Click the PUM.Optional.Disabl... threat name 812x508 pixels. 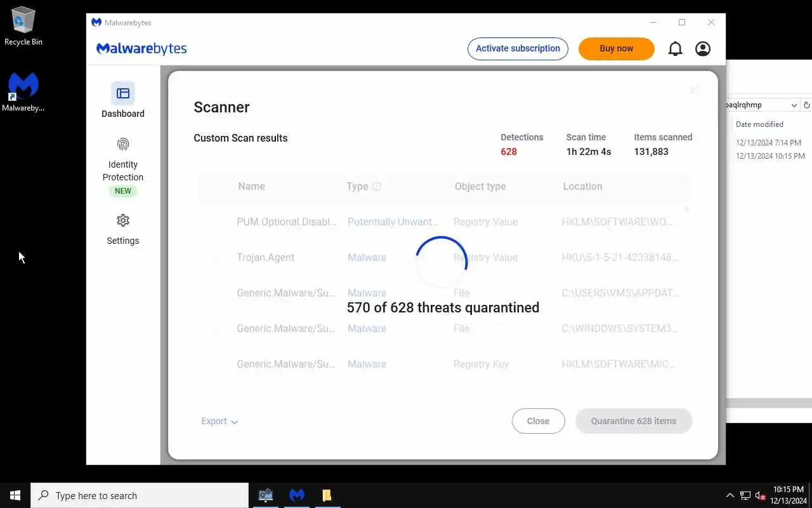(x=287, y=222)
